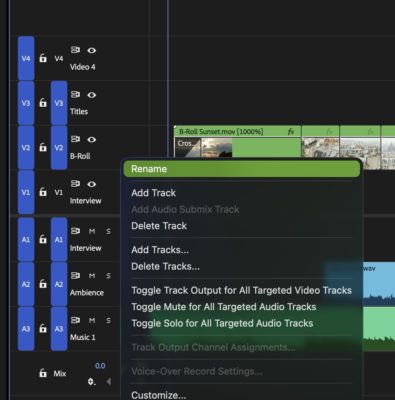Image resolution: width=395 pixels, height=400 pixels.
Task: Toggle sync lock on B-Roll track
Action: click(x=75, y=139)
